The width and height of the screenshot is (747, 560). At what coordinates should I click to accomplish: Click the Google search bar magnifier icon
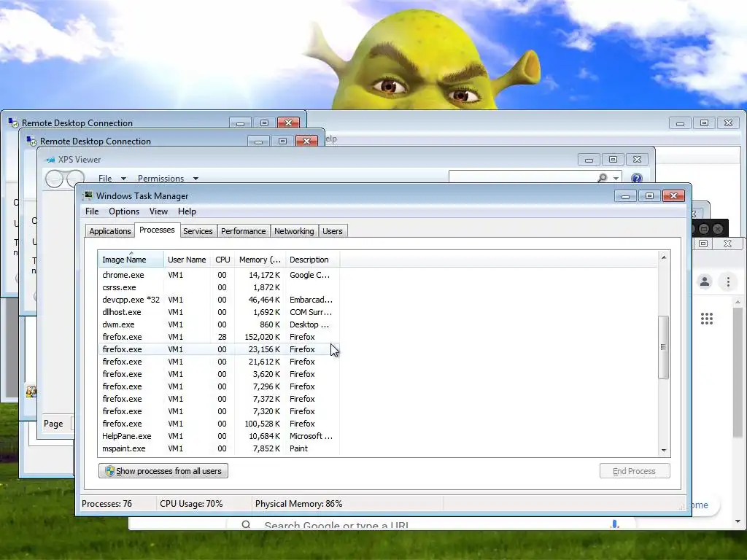point(246,525)
